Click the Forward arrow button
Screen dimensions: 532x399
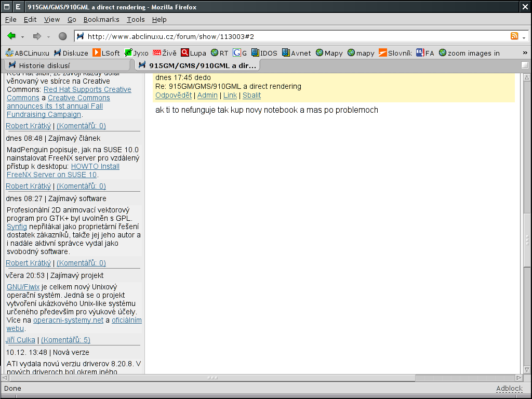coord(37,36)
